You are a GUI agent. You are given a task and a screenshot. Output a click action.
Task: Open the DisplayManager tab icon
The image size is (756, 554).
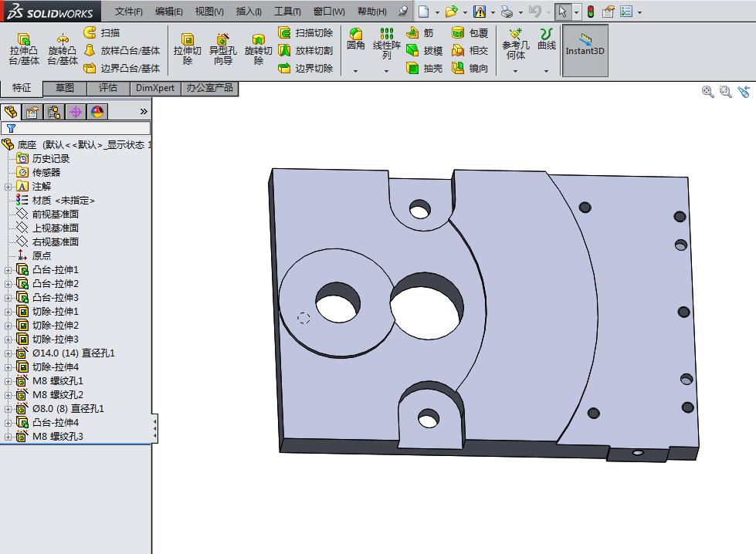[x=97, y=112]
